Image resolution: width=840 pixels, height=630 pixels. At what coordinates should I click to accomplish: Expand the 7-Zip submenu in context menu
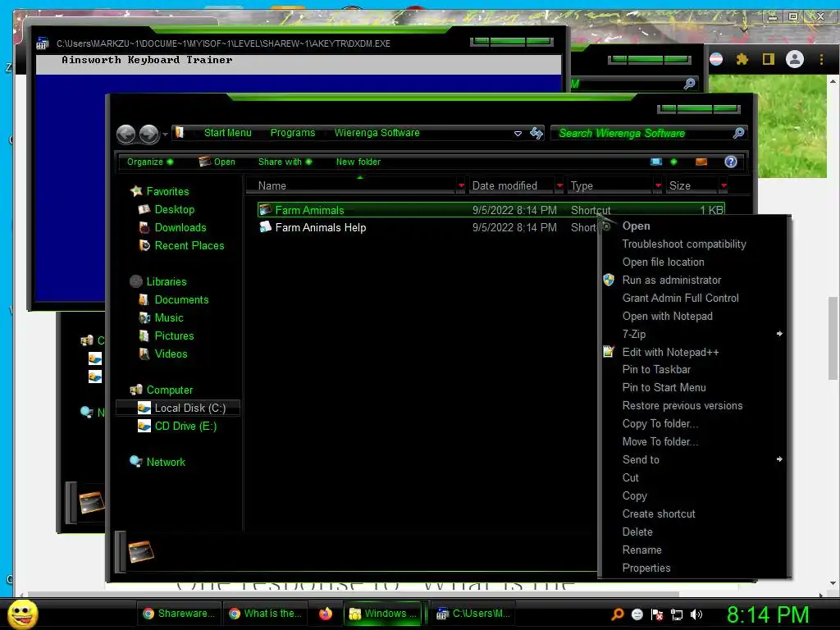pyautogui.click(x=779, y=334)
